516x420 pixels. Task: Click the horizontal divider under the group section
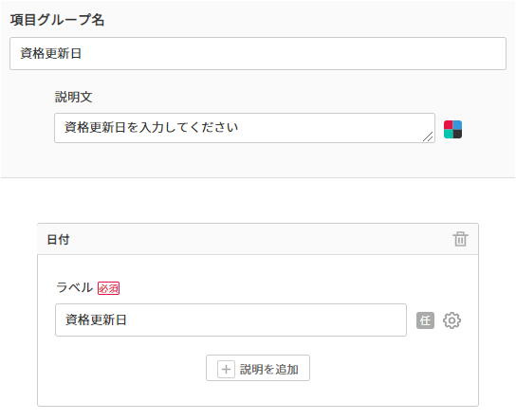pyautogui.click(x=258, y=178)
